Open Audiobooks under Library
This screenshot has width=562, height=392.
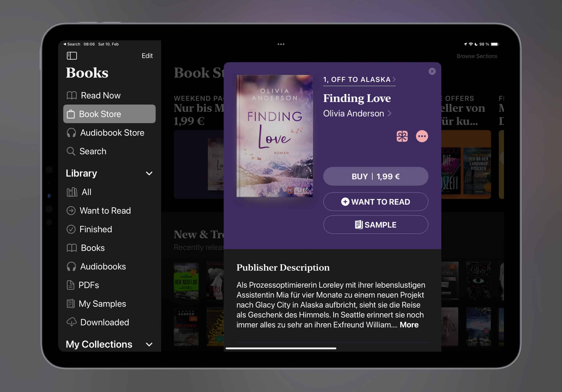point(109,266)
